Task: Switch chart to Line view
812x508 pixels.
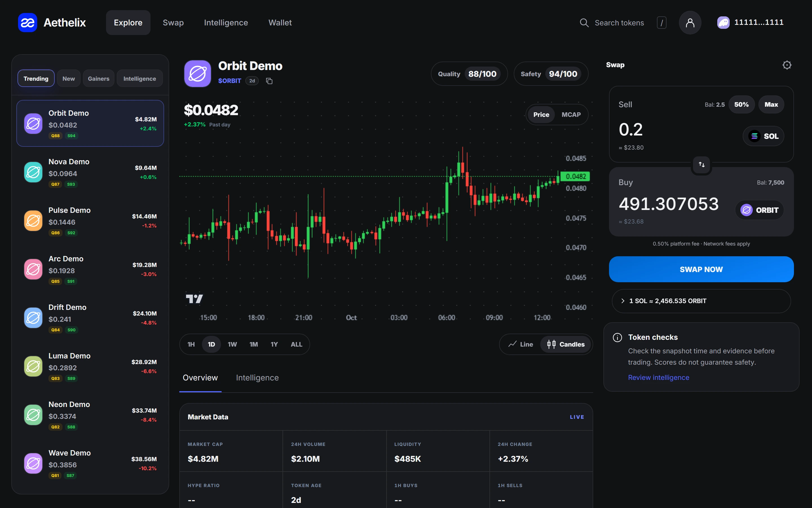Action: (x=521, y=344)
